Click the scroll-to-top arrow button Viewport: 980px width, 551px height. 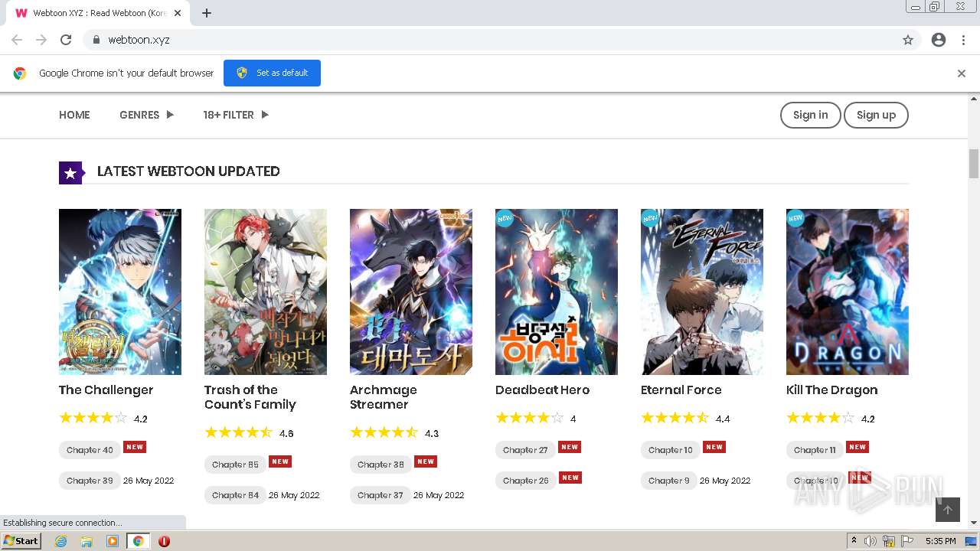[948, 510]
